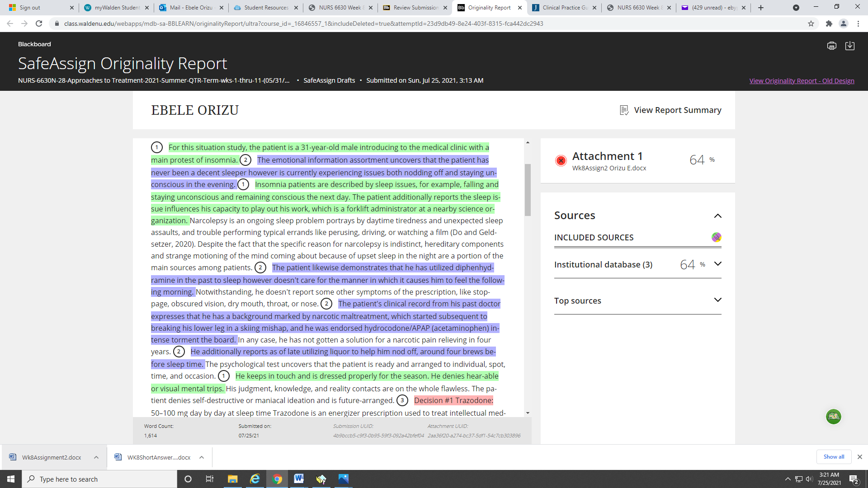Image resolution: width=868 pixels, height=488 pixels.
Task: Open the volume control in system tray
Action: tap(809, 479)
